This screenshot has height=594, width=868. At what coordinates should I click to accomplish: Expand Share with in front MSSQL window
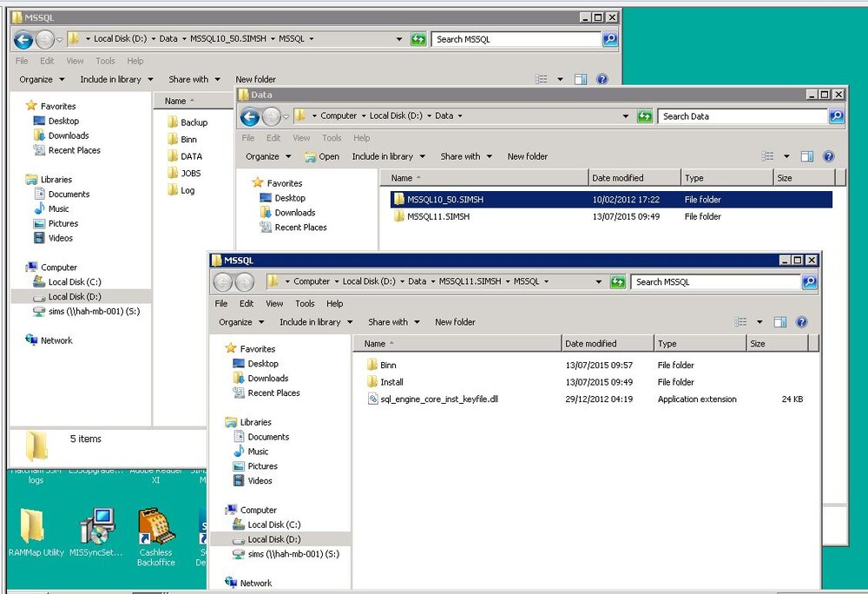(x=393, y=322)
